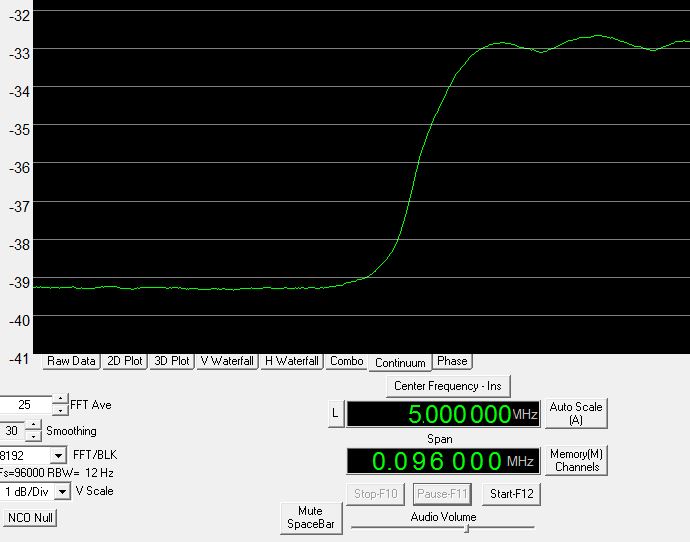Open Memory(M) Channels
The image size is (690, 542).
[x=576, y=460]
